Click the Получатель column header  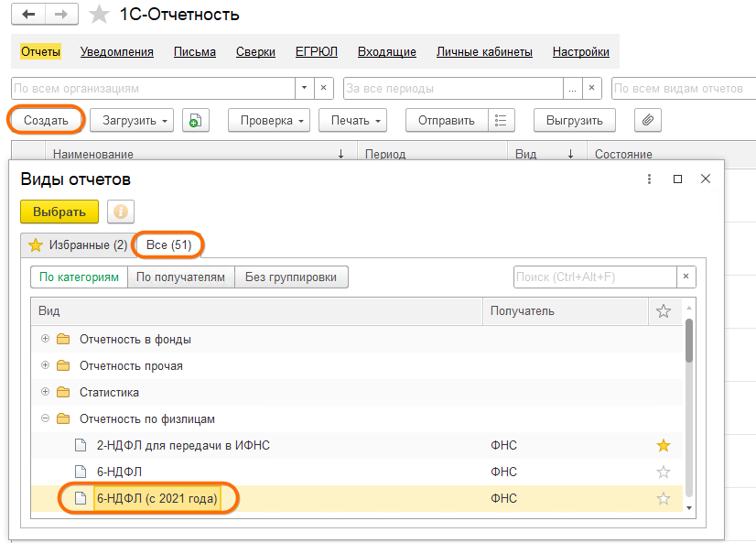565,311
